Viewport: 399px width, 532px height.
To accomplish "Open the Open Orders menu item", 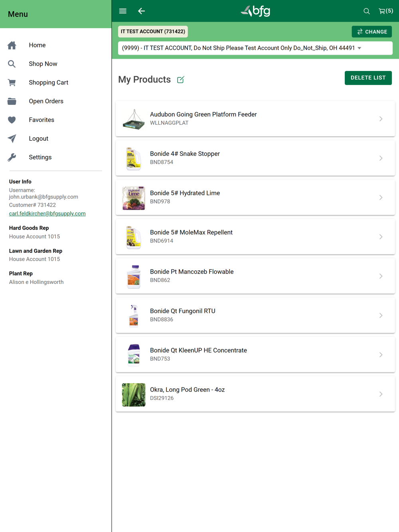I will point(46,101).
